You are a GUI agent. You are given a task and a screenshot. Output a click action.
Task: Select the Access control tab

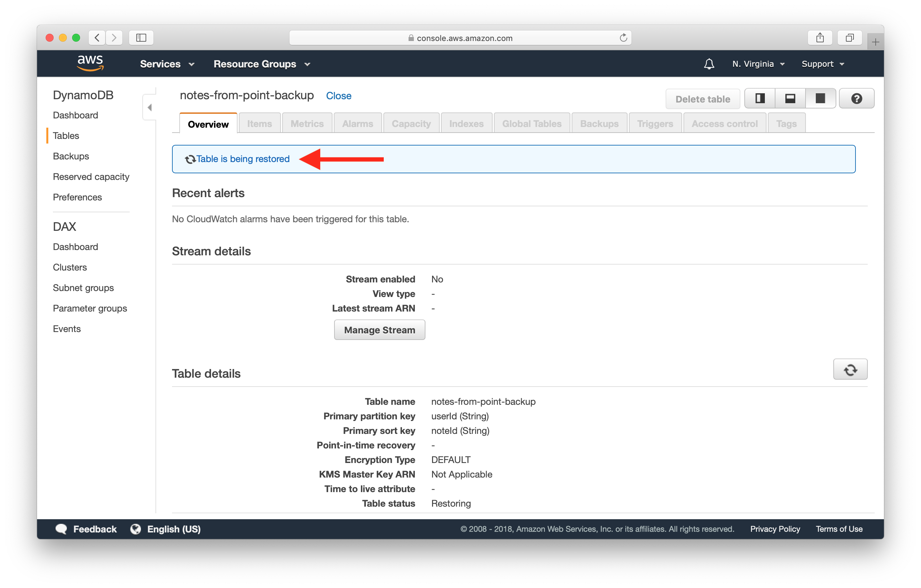click(724, 123)
